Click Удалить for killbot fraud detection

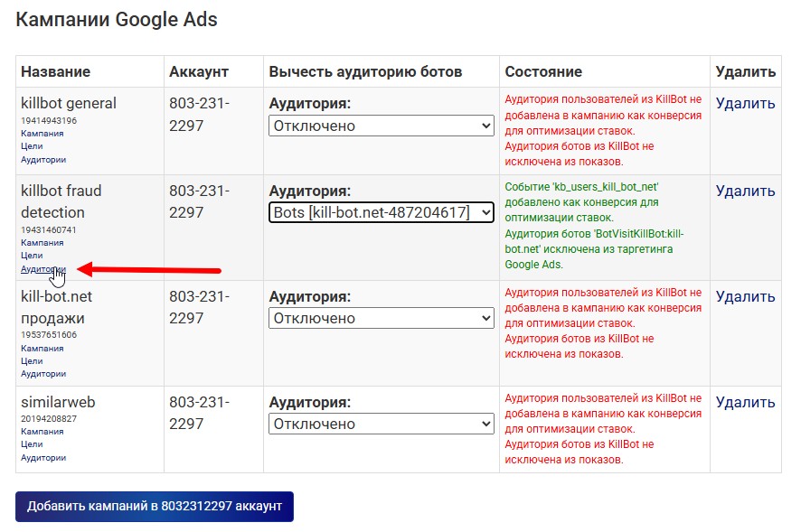click(745, 191)
